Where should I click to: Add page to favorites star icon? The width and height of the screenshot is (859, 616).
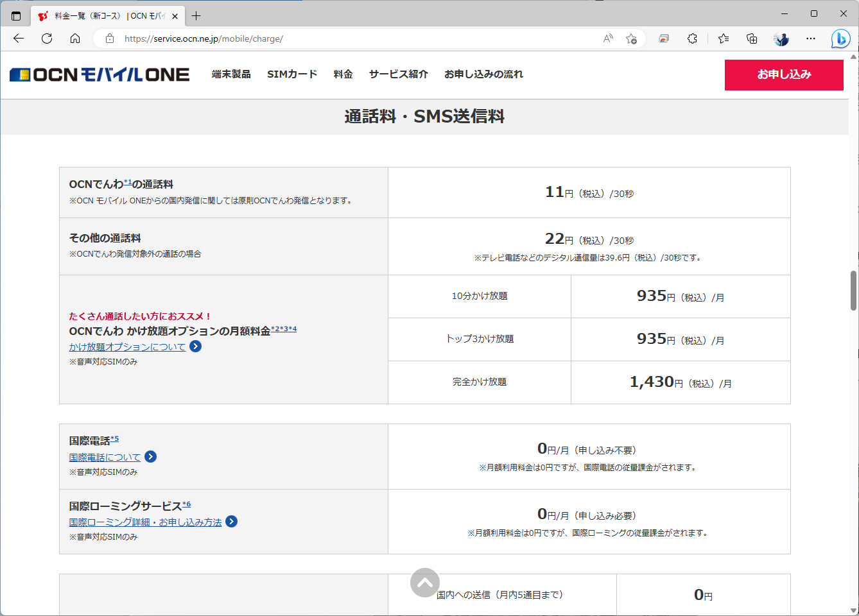(x=631, y=38)
